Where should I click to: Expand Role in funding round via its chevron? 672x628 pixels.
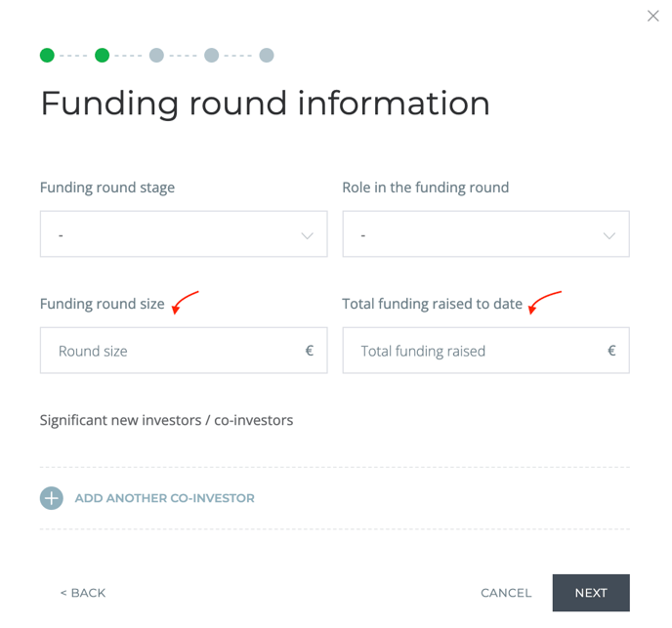609,235
